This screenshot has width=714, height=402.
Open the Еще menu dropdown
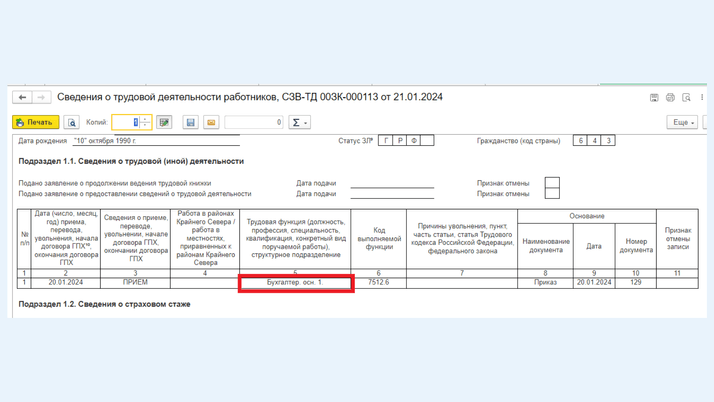click(682, 122)
